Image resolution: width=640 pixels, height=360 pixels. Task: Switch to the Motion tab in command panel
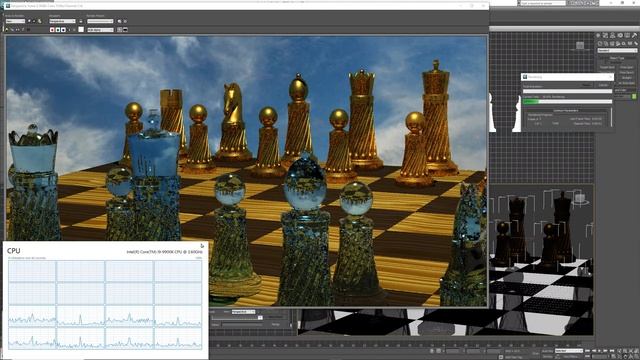point(620,35)
